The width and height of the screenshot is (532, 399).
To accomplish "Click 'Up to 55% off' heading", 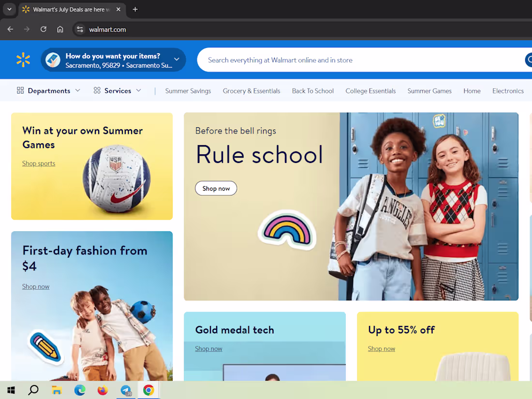I will click(x=401, y=330).
